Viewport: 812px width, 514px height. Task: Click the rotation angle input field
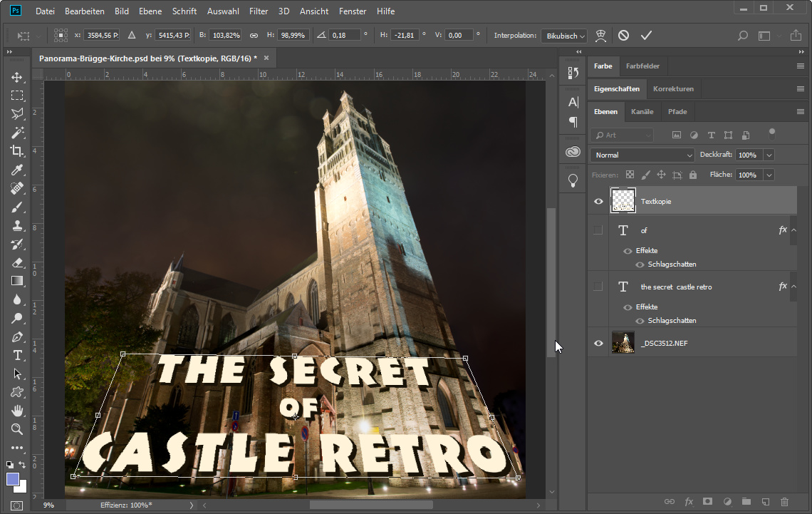point(345,35)
